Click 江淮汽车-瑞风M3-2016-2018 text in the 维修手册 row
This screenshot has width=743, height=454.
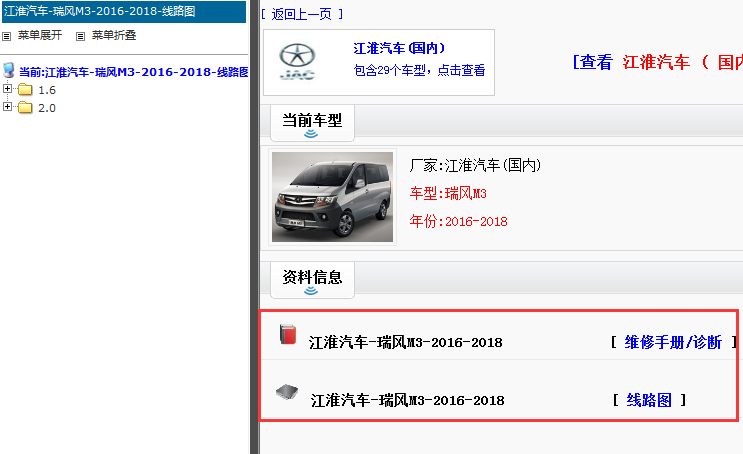click(x=406, y=342)
